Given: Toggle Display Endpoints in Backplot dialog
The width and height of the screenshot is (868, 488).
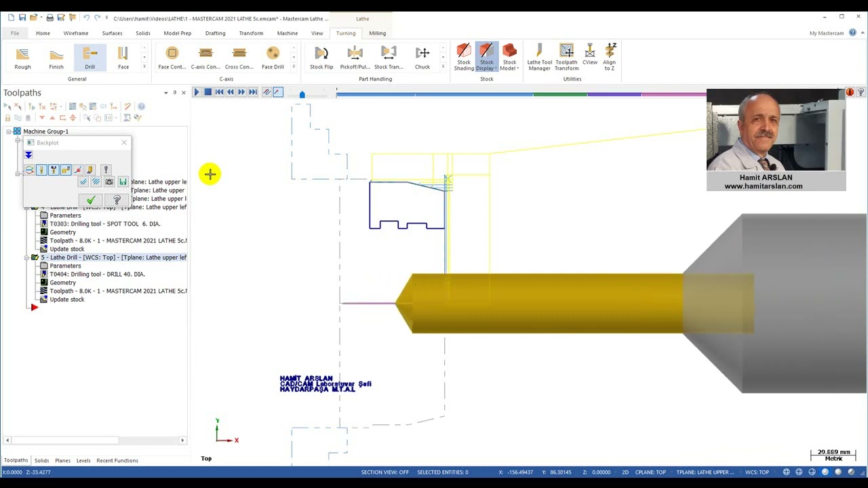Looking at the screenshot, I should pos(78,170).
